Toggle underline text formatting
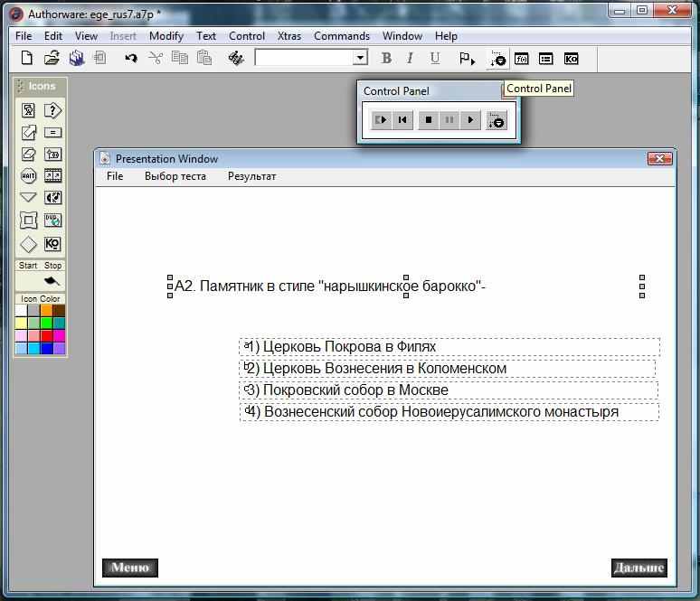This screenshot has height=601, width=700. pyautogui.click(x=435, y=59)
